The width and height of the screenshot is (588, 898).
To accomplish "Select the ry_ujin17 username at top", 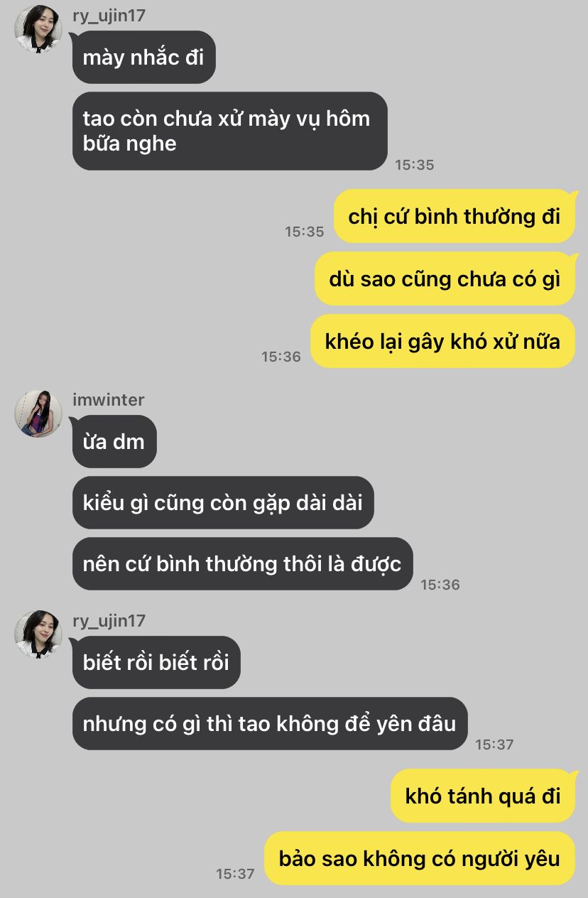I will click(x=109, y=16).
